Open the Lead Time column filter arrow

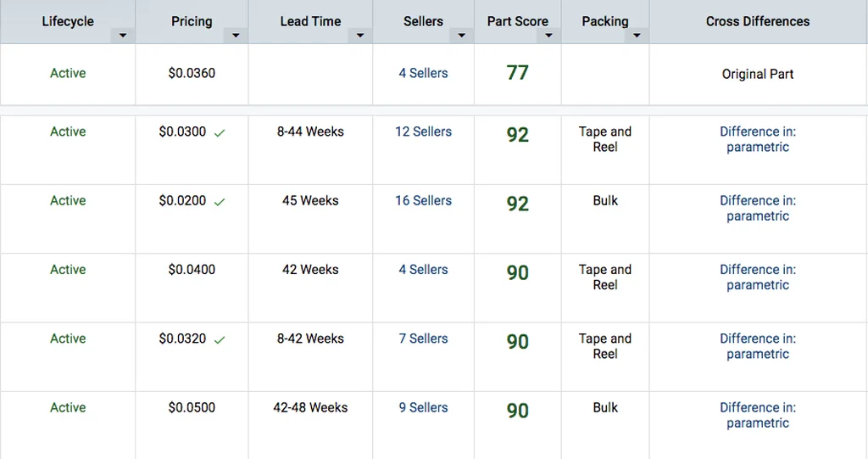tap(360, 36)
